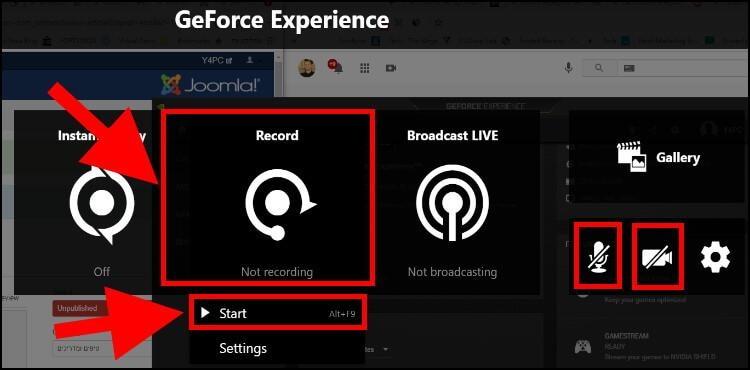The width and height of the screenshot is (750, 370).
Task: Click the Joomla! logo
Action: click(210, 84)
